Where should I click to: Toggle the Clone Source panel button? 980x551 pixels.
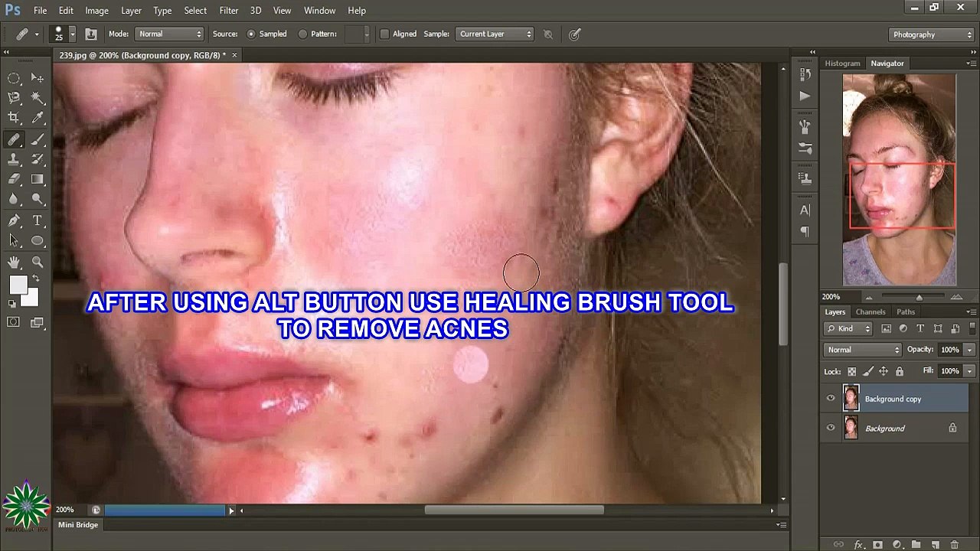tap(90, 34)
